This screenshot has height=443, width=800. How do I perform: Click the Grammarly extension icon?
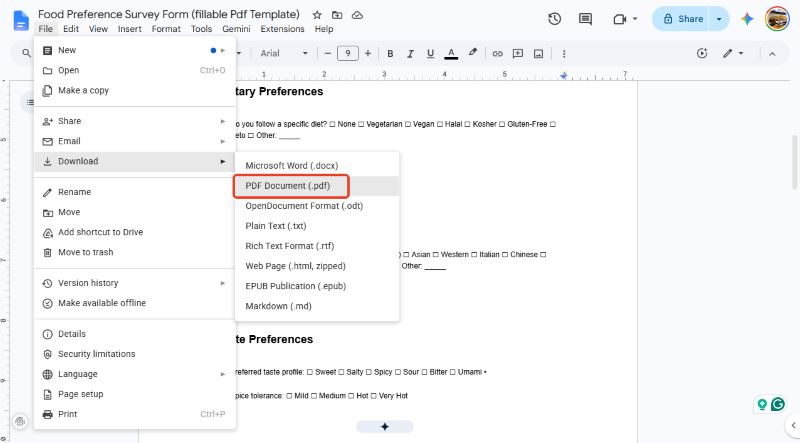click(778, 404)
